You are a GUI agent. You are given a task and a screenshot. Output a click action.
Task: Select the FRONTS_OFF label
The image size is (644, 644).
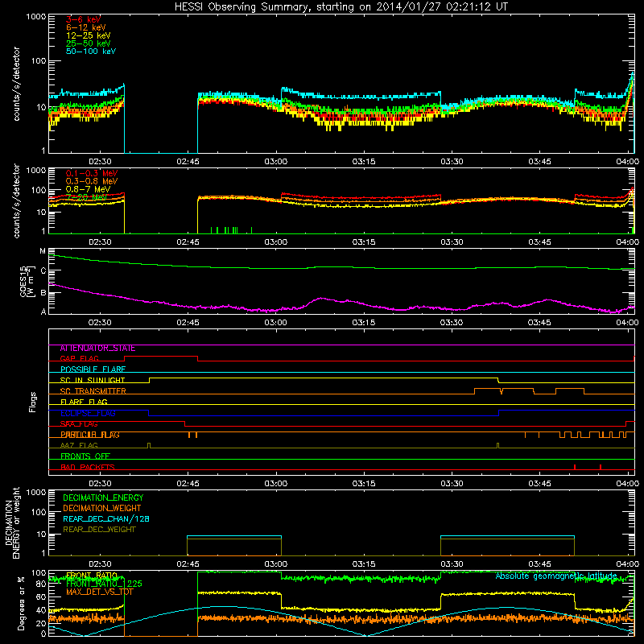[x=85, y=456]
